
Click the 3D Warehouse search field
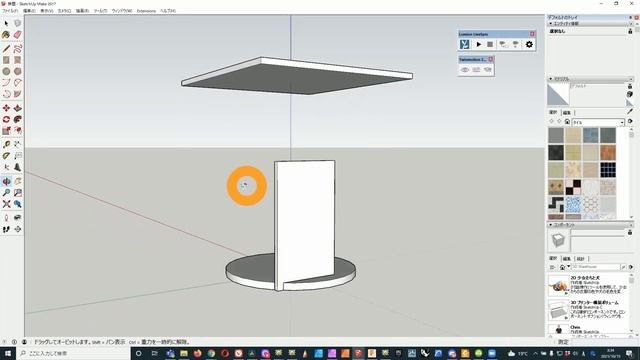[596, 267]
